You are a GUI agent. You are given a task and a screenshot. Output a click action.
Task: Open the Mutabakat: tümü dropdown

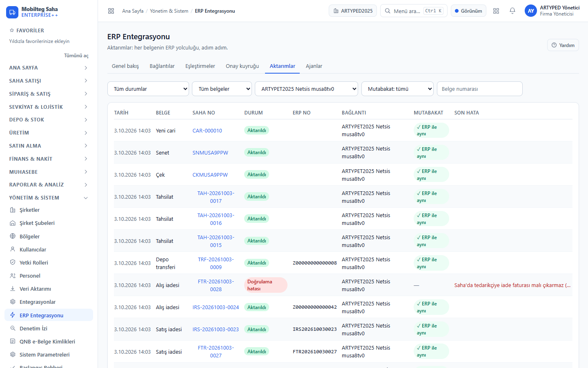(397, 89)
